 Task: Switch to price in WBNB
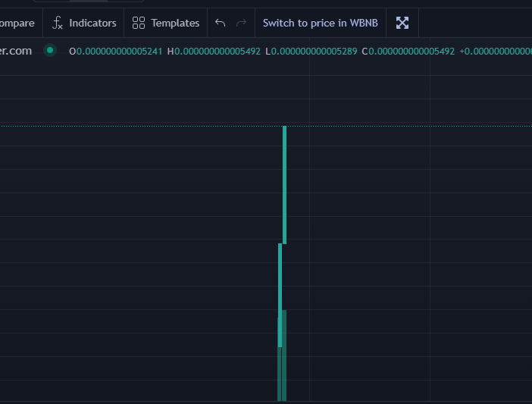click(321, 23)
